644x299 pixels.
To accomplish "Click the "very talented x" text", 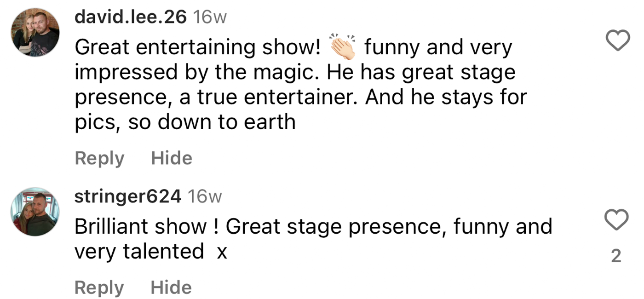I will click(151, 251).
